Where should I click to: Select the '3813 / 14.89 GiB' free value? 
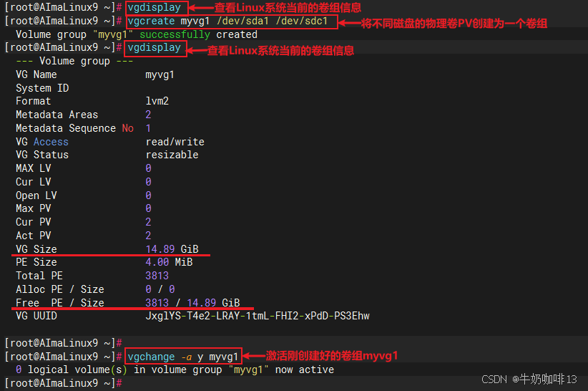coord(192,303)
